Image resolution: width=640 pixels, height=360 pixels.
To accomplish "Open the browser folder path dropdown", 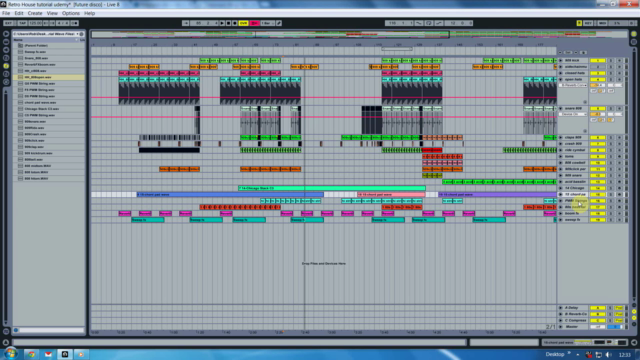I will (46, 34).
